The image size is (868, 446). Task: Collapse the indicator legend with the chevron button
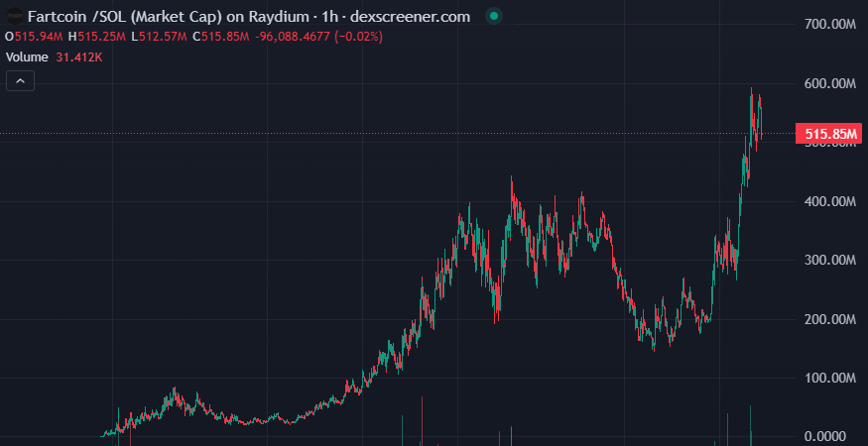[x=21, y=81]
